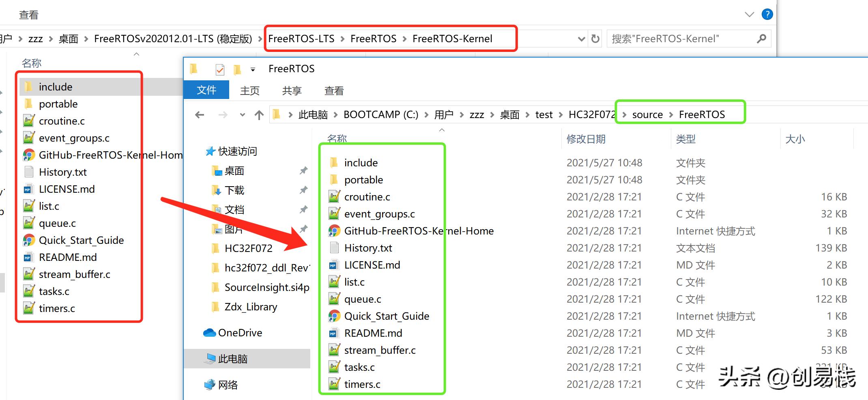Screen dimensions: 868x400
Task: Click the 网络 item in the sidebar
Action: (228, 385)
